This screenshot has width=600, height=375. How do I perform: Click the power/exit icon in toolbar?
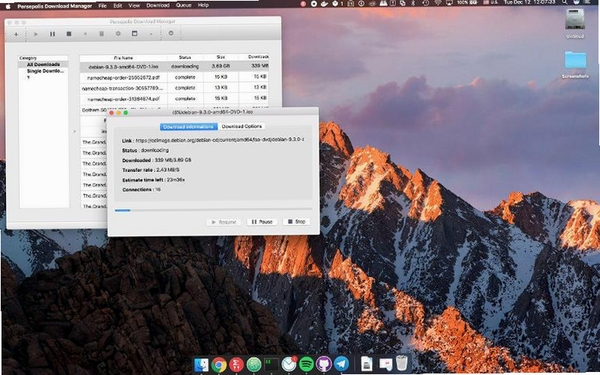pos(171,33)
